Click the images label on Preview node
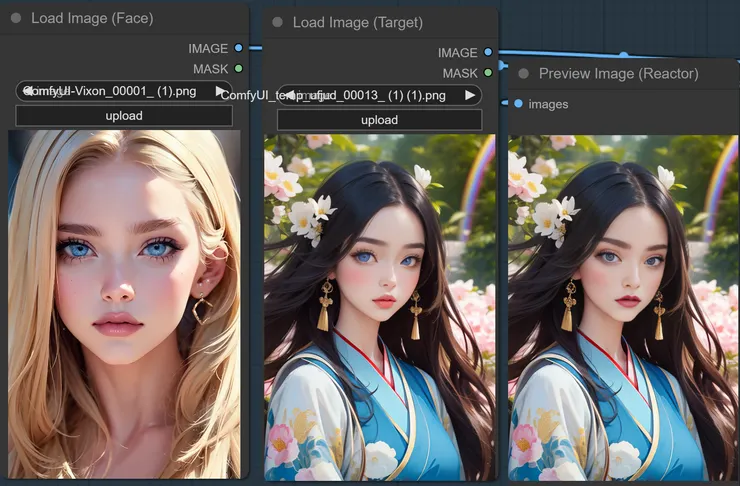This screenshot has width=740, height=486. pyautogui.click(x=548, y=104)
